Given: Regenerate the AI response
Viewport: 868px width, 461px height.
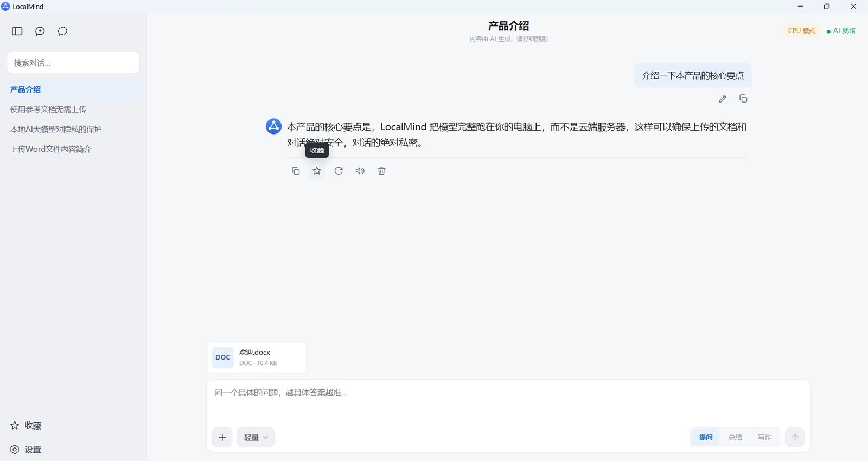Looking at the screenshot, I should coord(339,171).
